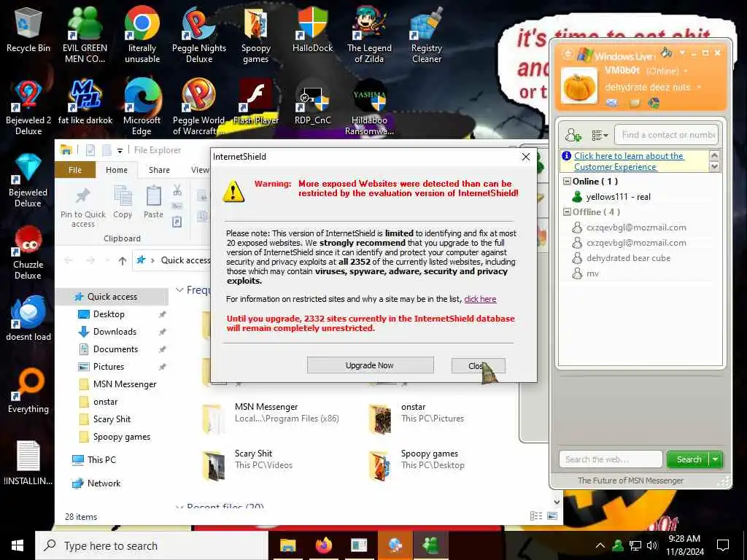The image size is (747, 560).
Task: Click the Windows Start button
Action: 18,545
